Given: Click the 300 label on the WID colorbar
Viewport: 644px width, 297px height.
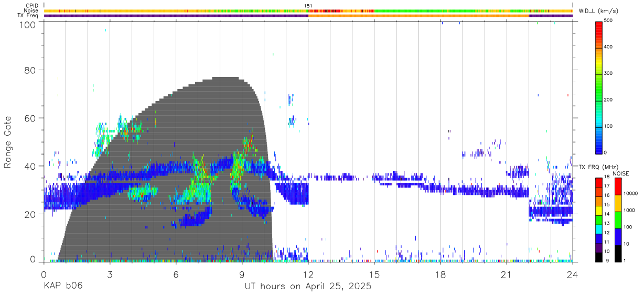Looking at the screenshot, I should pyautogui.click(x=609, y=73).
